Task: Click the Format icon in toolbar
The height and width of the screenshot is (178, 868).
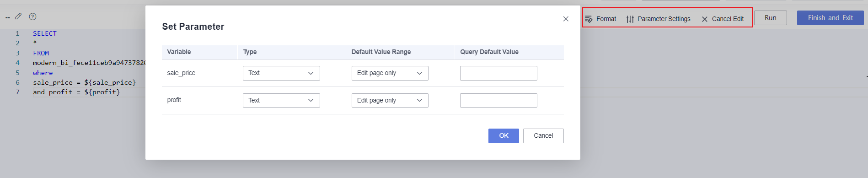Action: (x=589, y=19)
